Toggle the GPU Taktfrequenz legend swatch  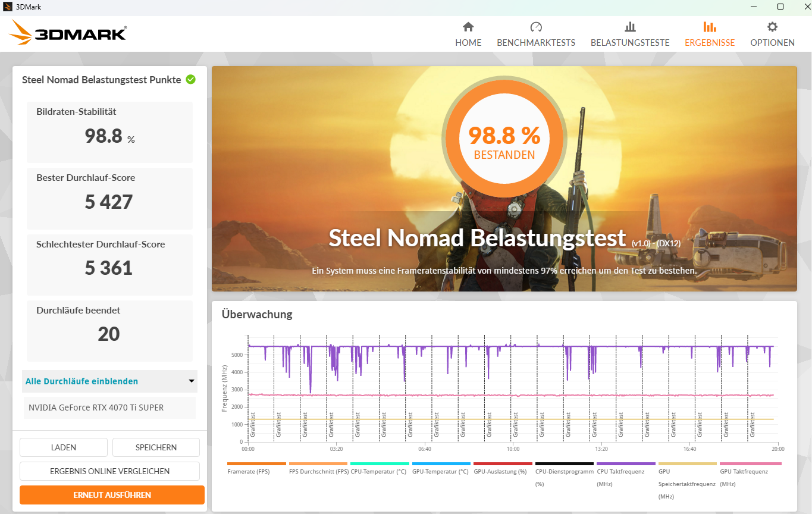pos(751,463)
